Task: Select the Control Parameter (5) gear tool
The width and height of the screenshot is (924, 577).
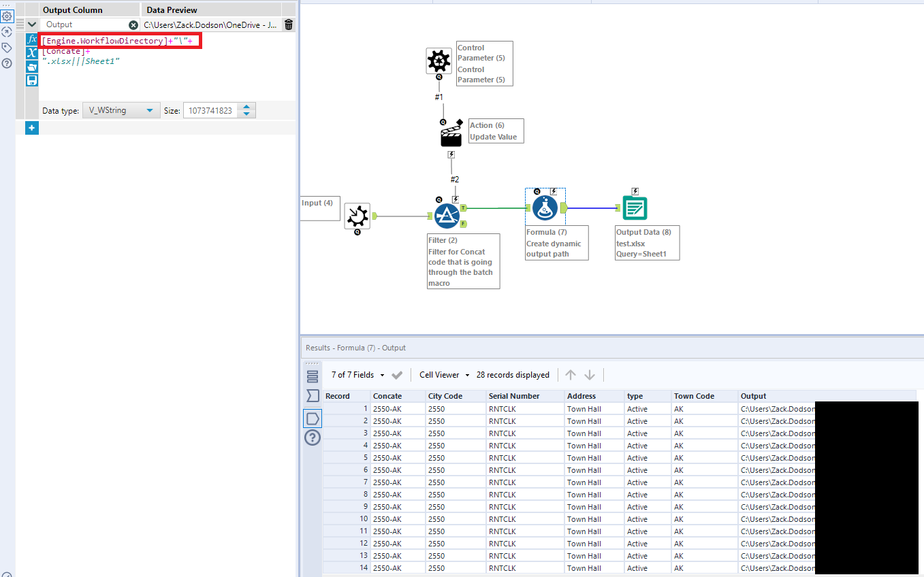Action: (439, 62)
